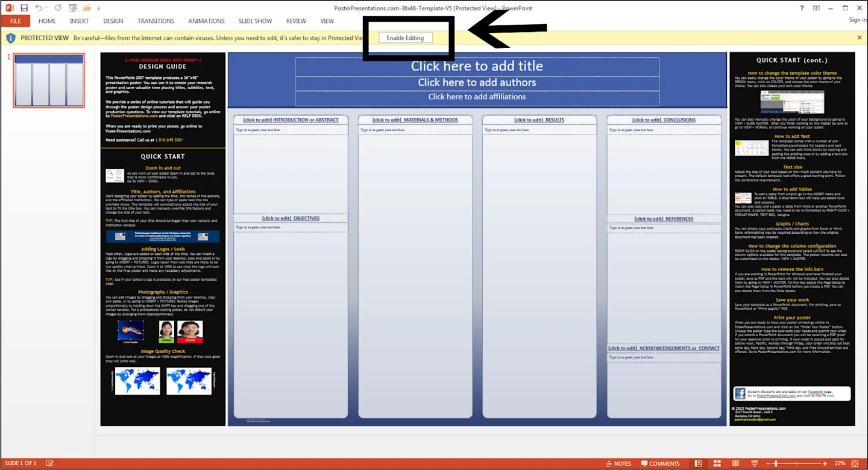Switch to Slide Sorter view icon

tap(717, 463)
